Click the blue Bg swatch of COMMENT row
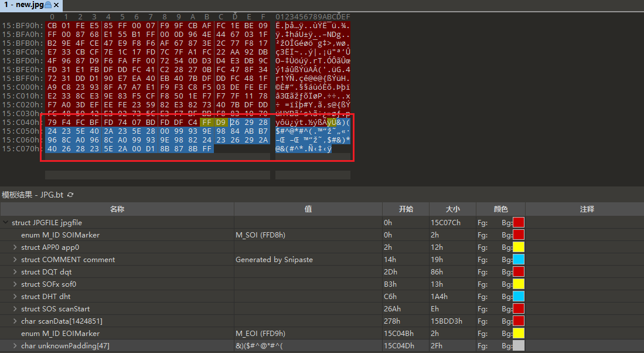 519,260
